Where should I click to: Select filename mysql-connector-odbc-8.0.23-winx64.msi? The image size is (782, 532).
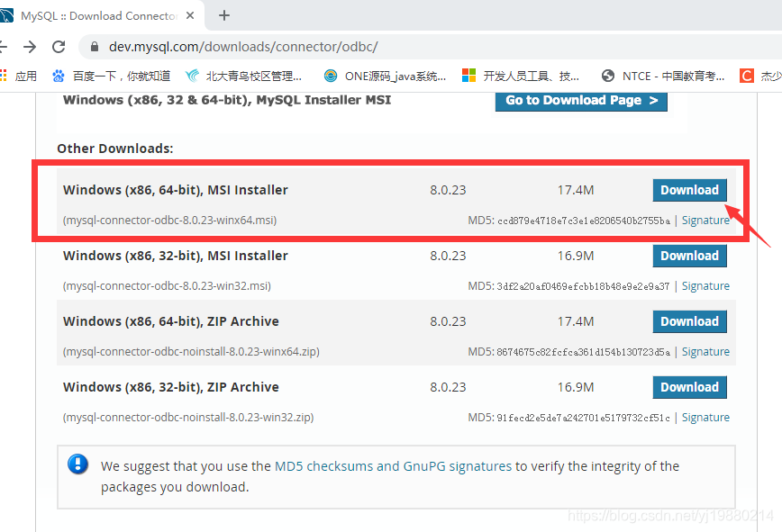(x=170, y=221)
